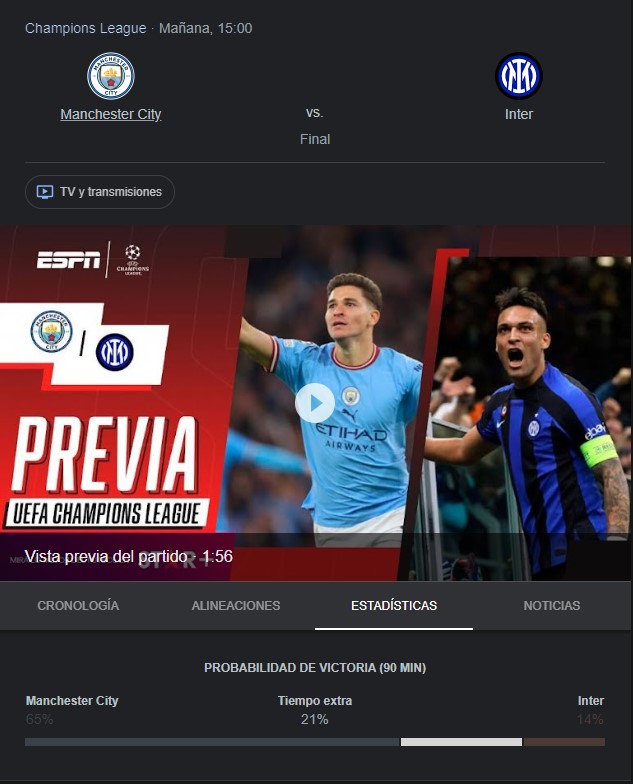The image size is (633, 784).
Task: Select the Estadísticas tab
Action: pyautogui.click(x=394, y=606)
